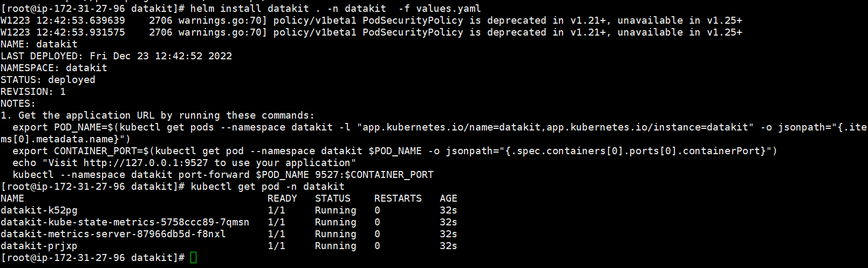868x268 pixels.
Task: Click the terminal cursor at the last prompt
Action: point(194,258)
